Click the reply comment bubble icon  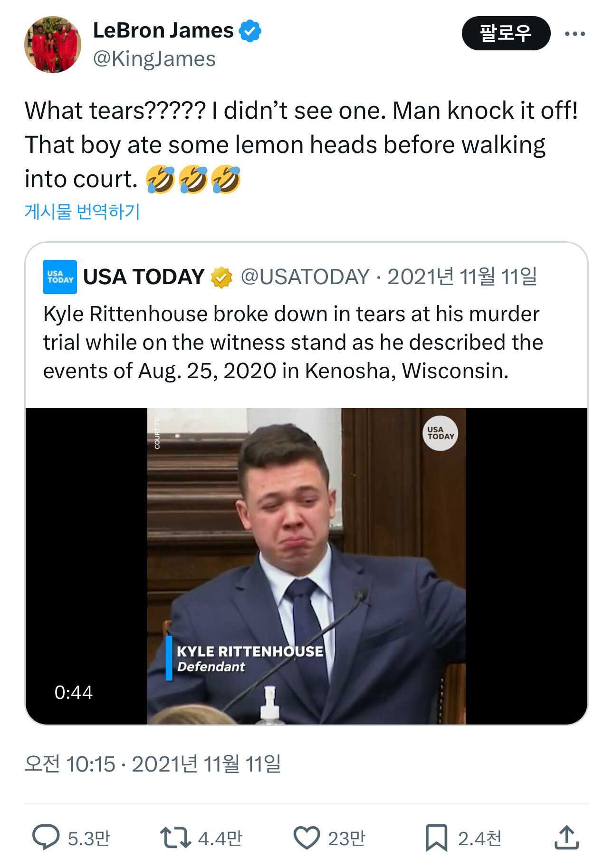[46, 837]
